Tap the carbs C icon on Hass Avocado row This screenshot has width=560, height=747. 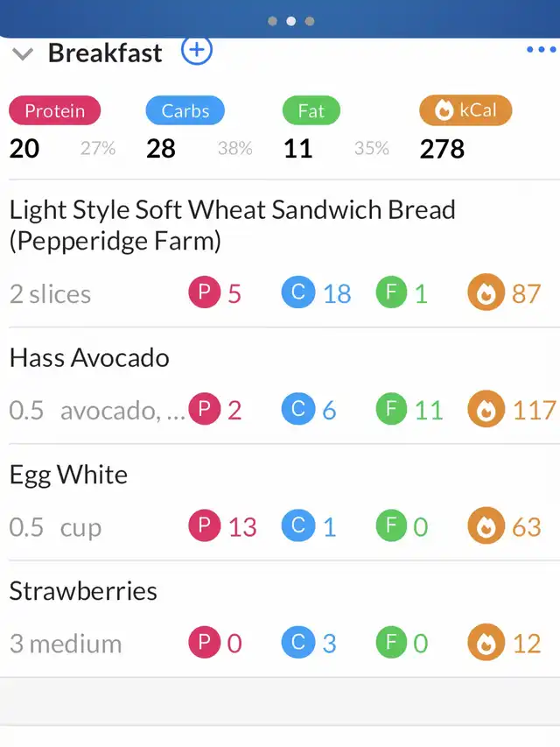point(297,410)
